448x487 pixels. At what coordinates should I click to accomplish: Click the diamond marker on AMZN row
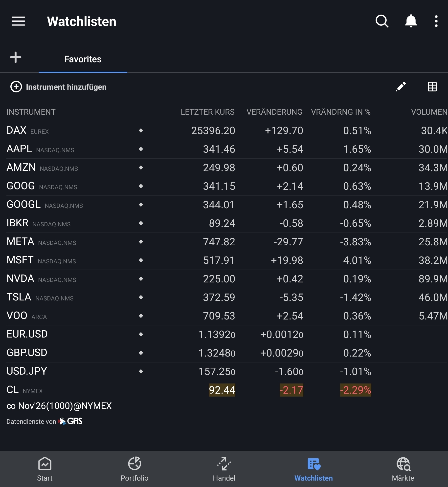click(141, 168)
